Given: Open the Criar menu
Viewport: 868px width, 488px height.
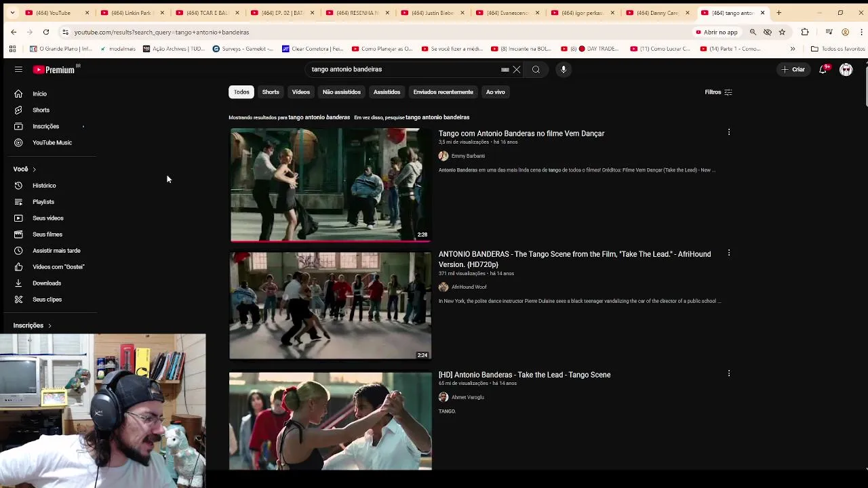Looking at the screenshot, I should pos(793,69).
